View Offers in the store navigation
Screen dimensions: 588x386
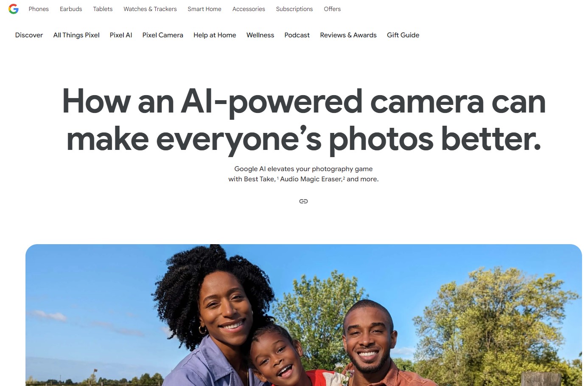[x=332, y=9]
